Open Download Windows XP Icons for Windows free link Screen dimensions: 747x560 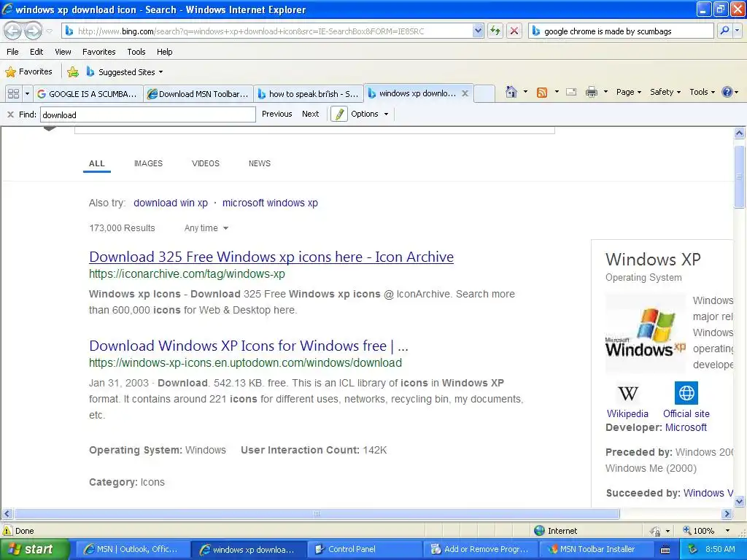pos(249,345)
